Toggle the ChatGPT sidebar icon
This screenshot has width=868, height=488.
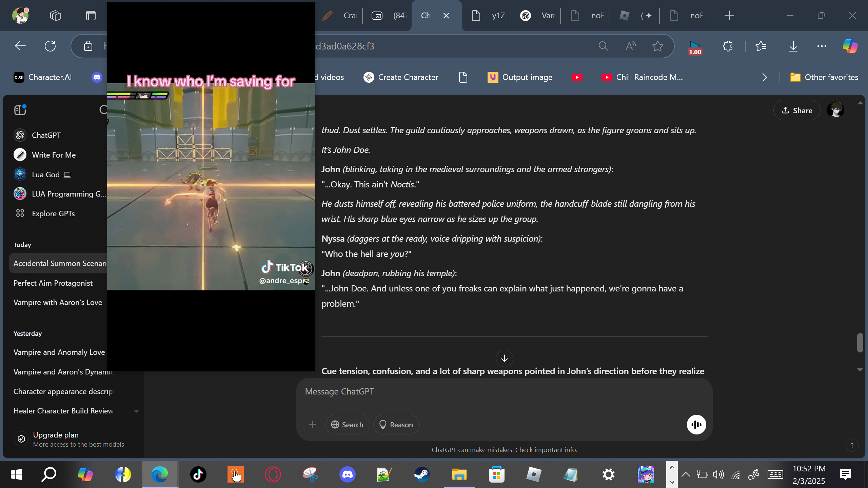[20, 110]
